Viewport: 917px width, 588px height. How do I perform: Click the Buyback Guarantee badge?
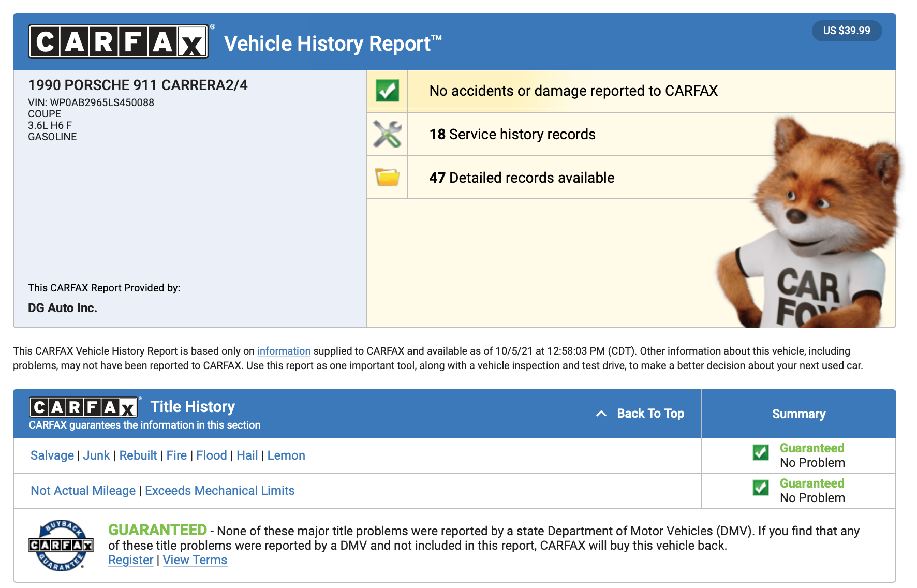[x=61, y=545]
